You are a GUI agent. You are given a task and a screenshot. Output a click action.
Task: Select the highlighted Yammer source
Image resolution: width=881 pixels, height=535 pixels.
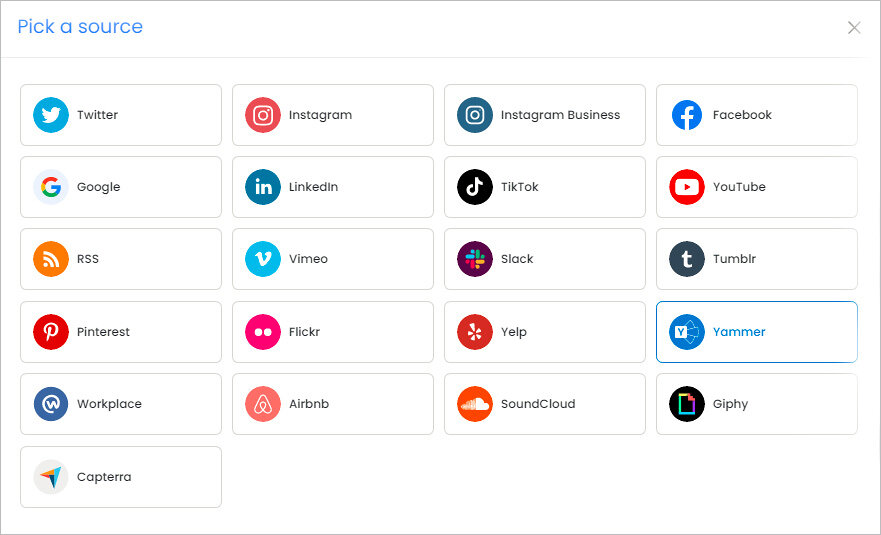click(757, 332)
